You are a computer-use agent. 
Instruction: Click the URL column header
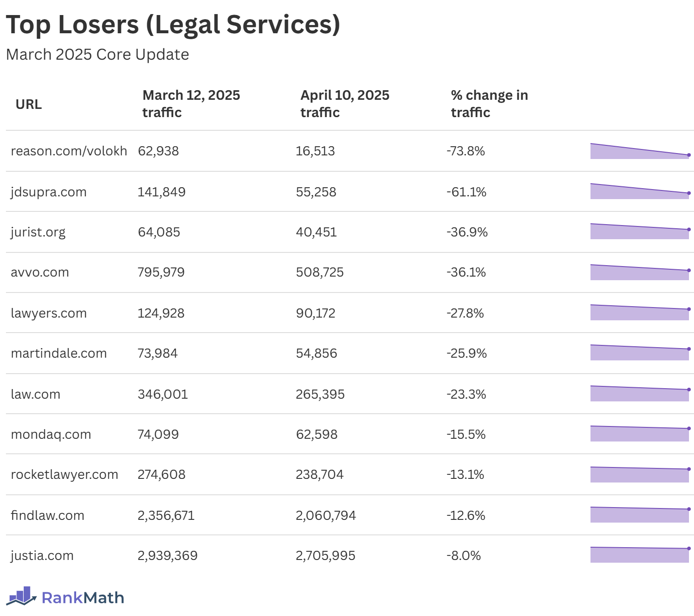(x=29, y=104)
